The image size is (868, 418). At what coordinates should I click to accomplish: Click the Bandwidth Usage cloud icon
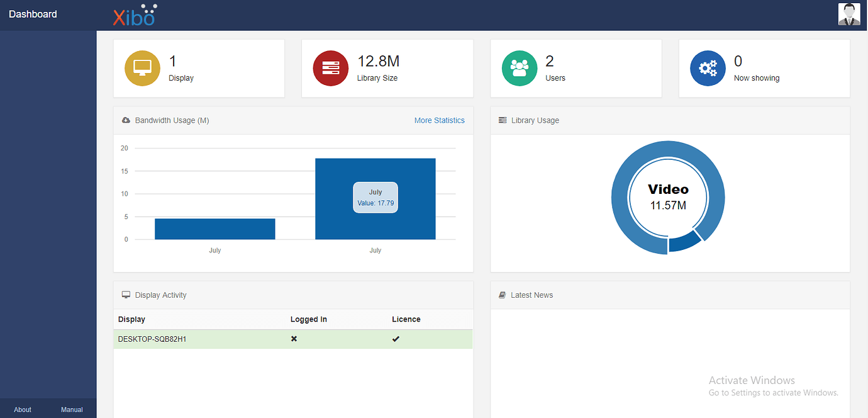click(126, 120)
